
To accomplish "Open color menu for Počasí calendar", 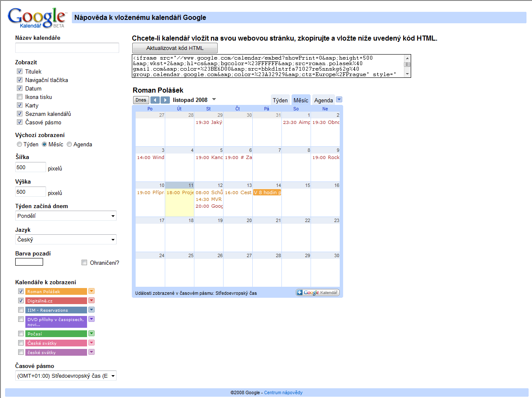I will [x=91, y=334].
